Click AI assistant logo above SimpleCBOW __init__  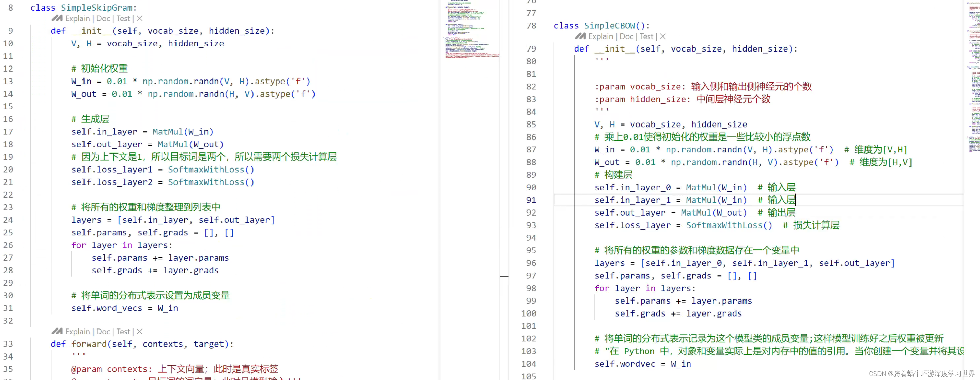(580, 36)
